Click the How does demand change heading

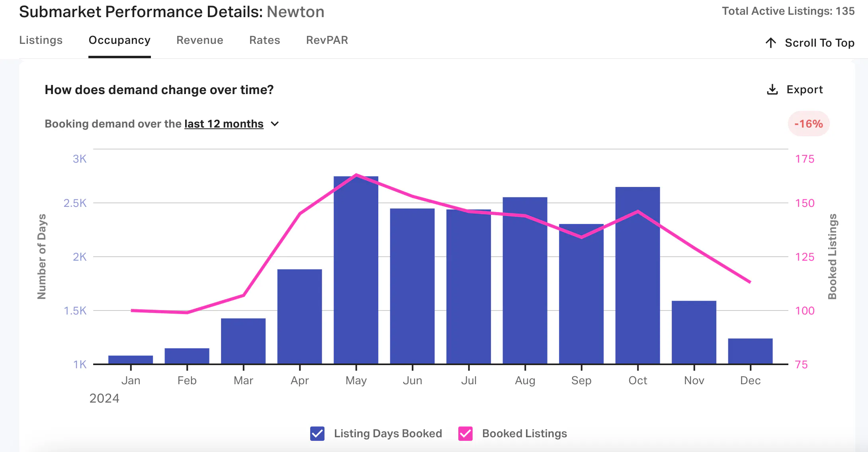pos(159,90)
